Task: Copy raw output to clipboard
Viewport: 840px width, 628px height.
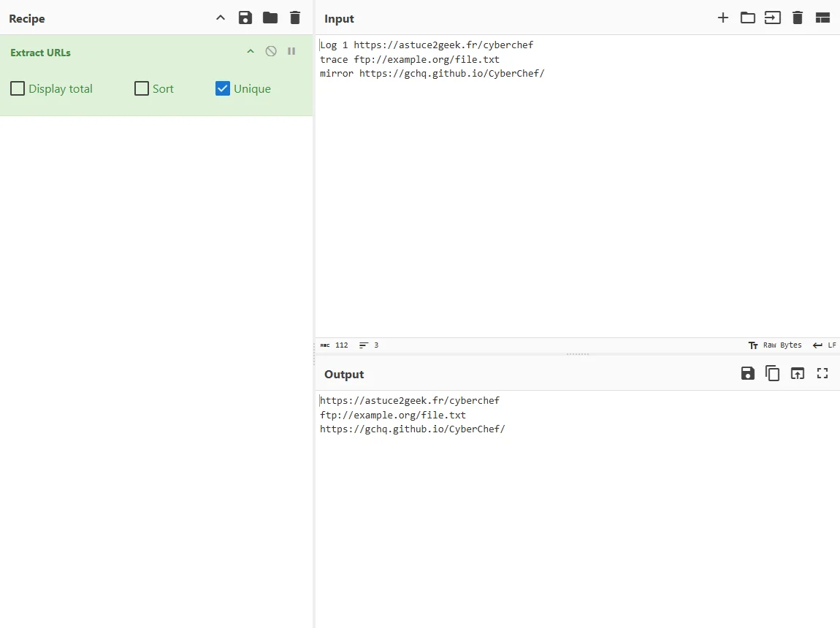Action: (773, 373)
